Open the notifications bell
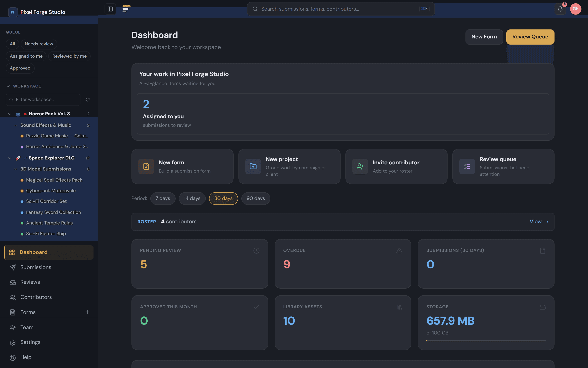 click(560, 9)
